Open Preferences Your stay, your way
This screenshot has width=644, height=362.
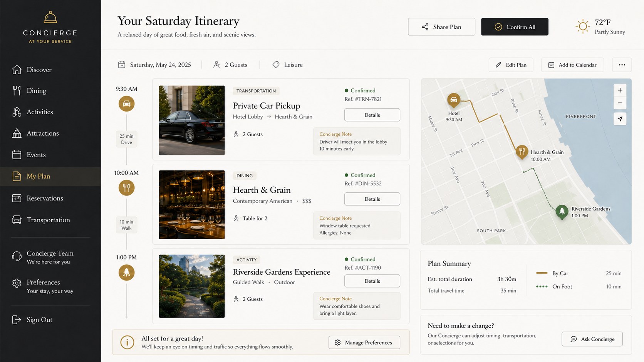click(50, 286)
